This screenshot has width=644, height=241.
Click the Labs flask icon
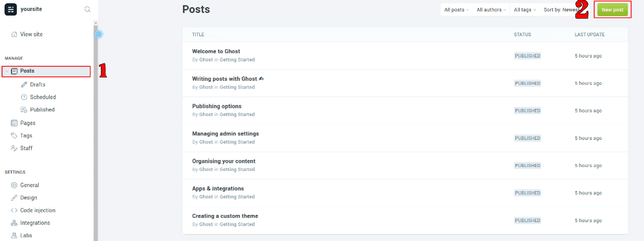coord(14,236)
